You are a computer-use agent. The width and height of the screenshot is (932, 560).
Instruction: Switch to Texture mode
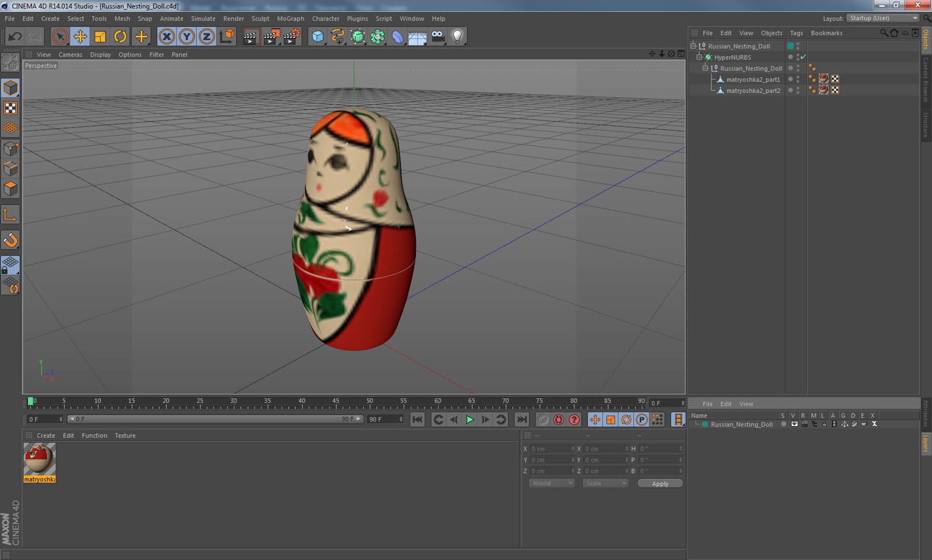10,108
